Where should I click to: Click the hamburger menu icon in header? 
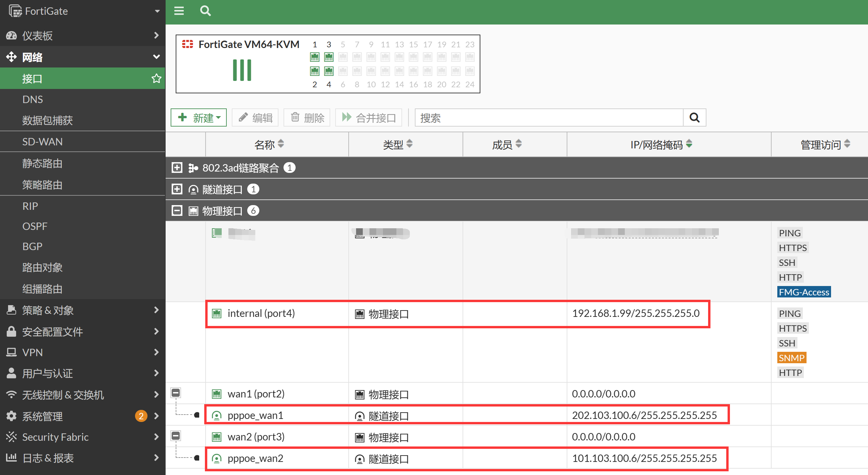tap(179, 11)
